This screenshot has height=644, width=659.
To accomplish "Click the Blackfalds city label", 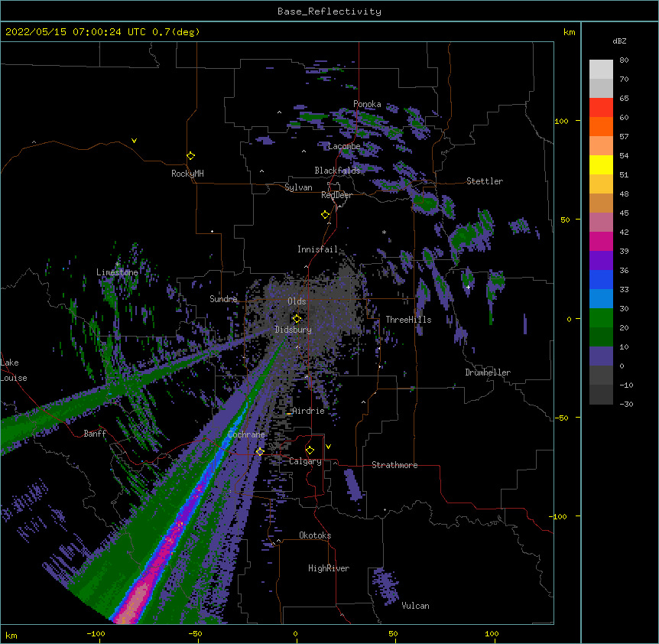I will click(337, 171).
